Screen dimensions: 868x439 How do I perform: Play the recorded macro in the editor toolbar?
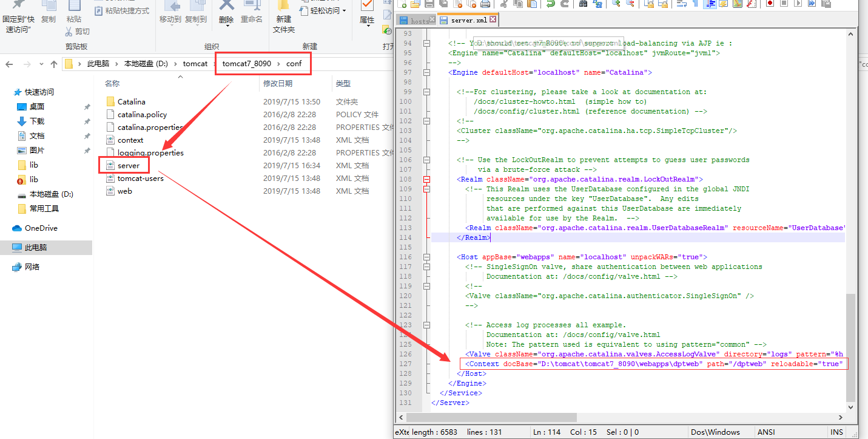pos(798,5)
